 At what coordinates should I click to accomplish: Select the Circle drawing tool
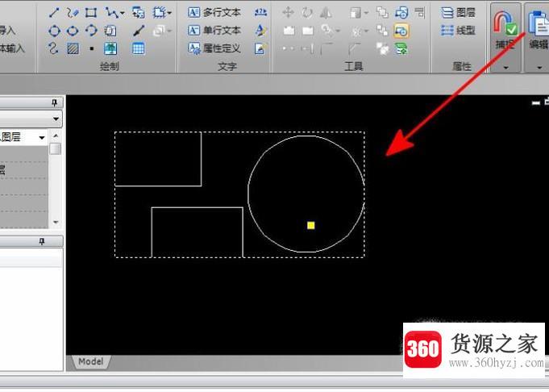tap(54, 31)
